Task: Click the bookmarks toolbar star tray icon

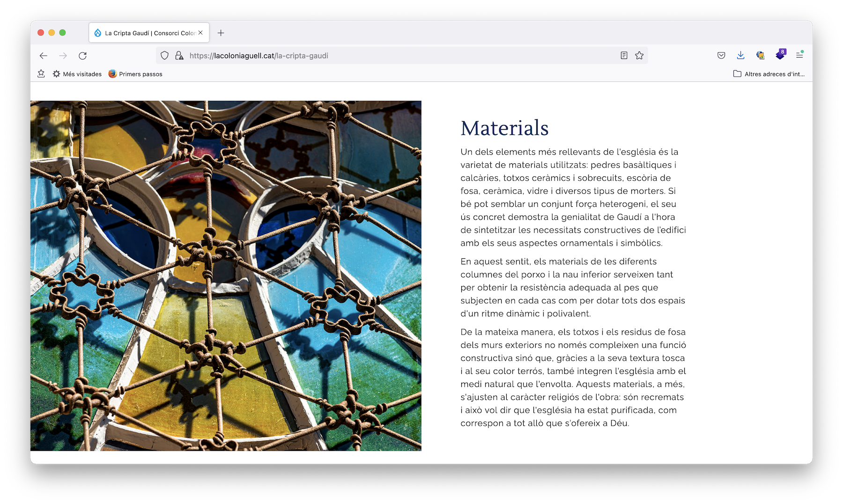Action: coord(41,74)
